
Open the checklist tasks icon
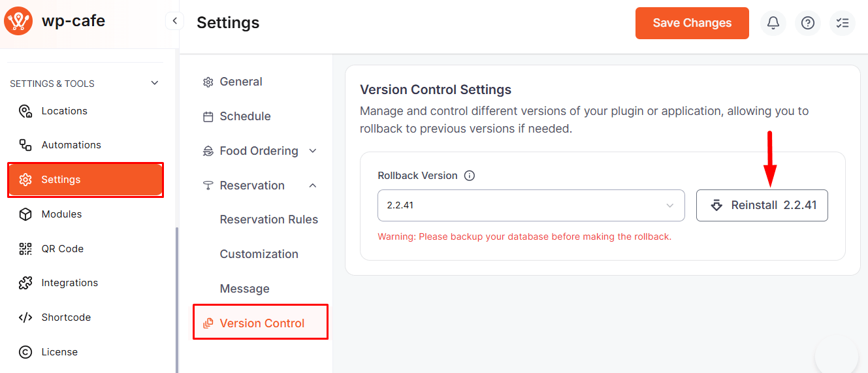coord(843,23)
